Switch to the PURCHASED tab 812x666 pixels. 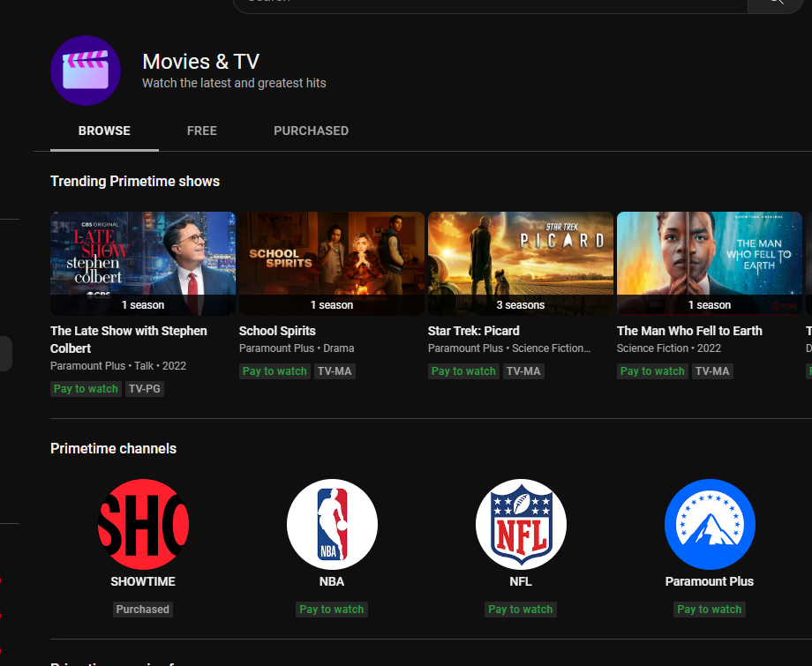click(312, 131)
